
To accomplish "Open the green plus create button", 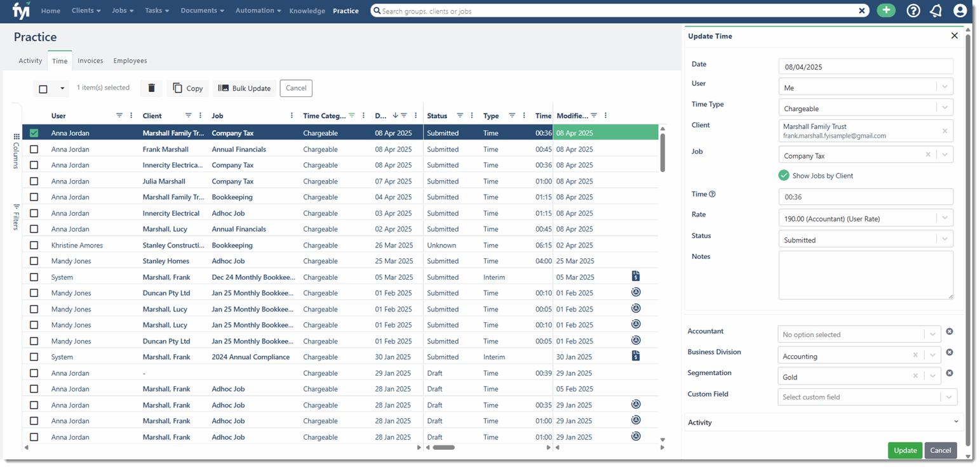I will [886, 11].
